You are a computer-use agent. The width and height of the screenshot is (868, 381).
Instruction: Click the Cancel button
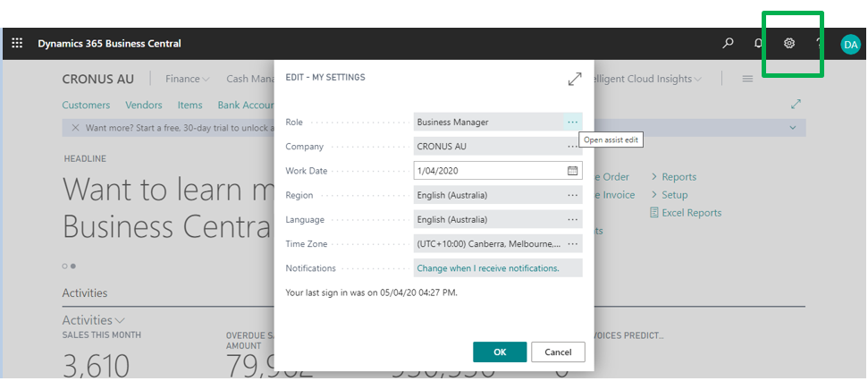coord(558,351)
